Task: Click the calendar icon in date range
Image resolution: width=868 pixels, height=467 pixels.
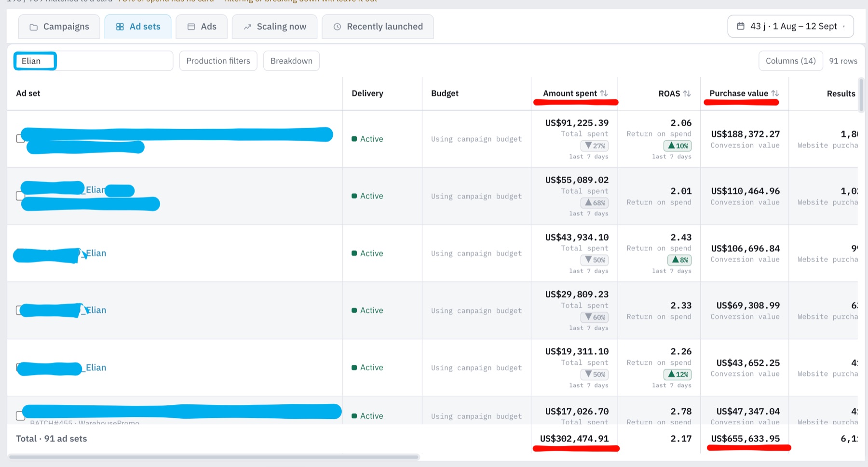Action: click(741, 26)
